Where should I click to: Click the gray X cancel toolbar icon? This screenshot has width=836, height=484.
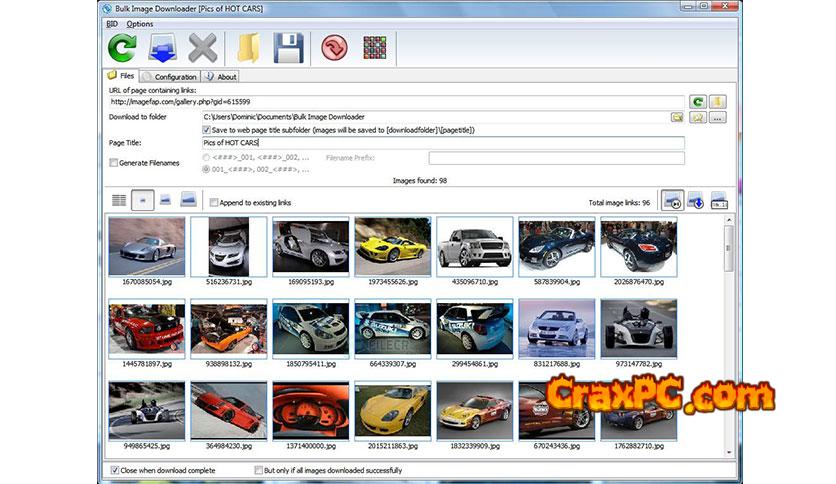[202, 48]
